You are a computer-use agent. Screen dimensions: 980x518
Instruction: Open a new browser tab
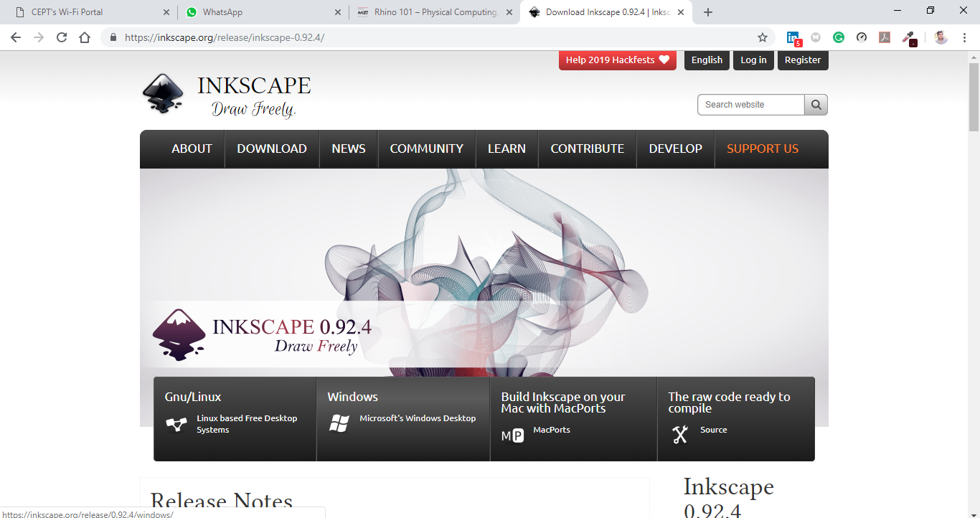(x=708, y=12)
